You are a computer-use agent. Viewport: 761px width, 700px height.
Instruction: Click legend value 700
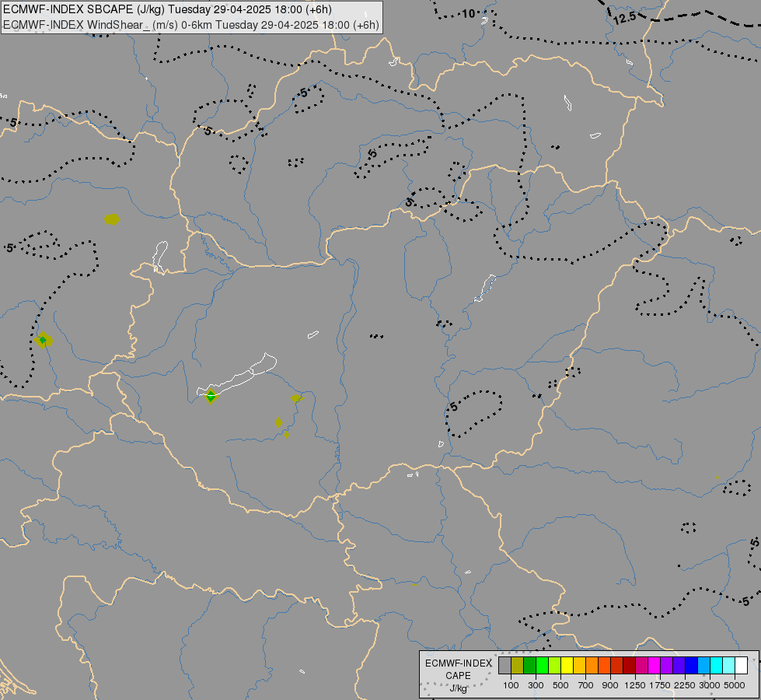pyautogui.click(x=586, y=685)
